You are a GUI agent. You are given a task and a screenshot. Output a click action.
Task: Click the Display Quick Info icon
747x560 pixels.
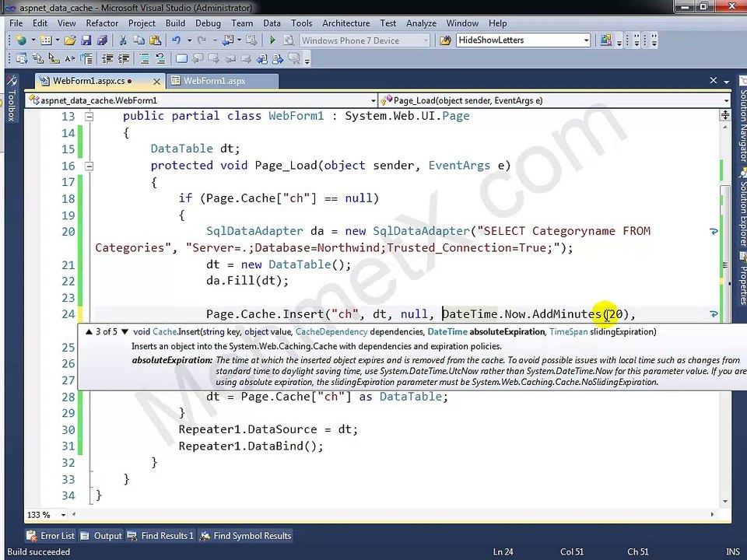(x=54, y=58)
